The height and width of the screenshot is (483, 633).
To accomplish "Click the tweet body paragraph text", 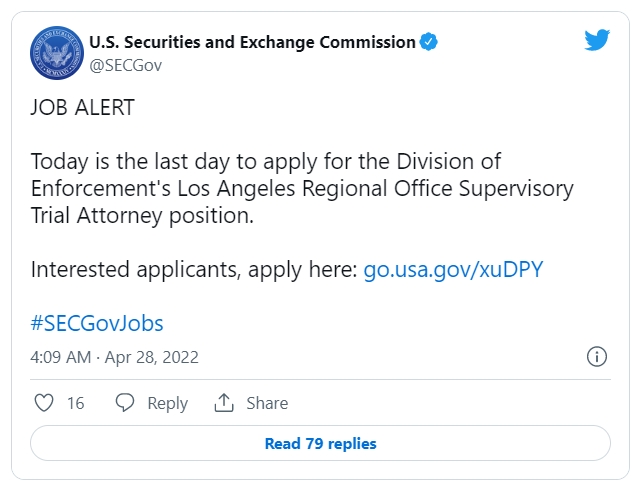I will pos(302,188).
